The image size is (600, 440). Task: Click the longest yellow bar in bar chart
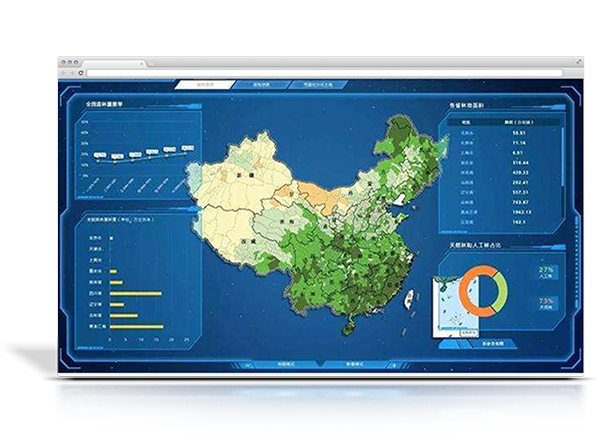[136, 326]
